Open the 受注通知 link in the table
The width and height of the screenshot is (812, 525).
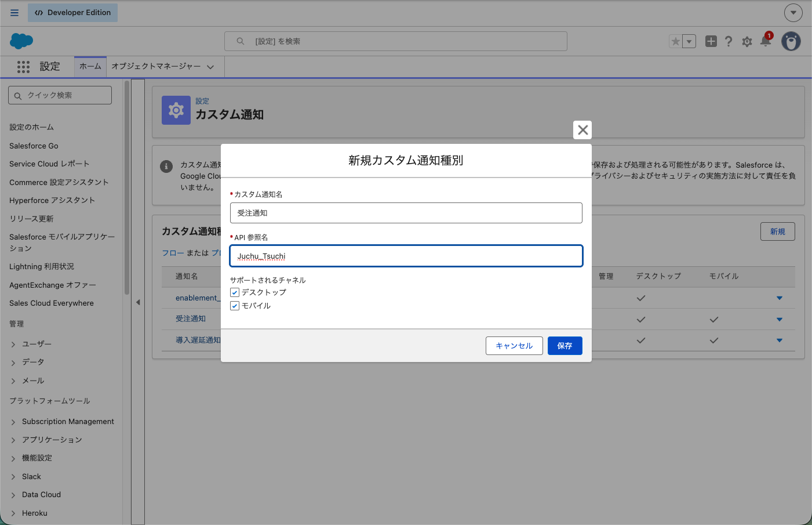click(x=191, y=318)
